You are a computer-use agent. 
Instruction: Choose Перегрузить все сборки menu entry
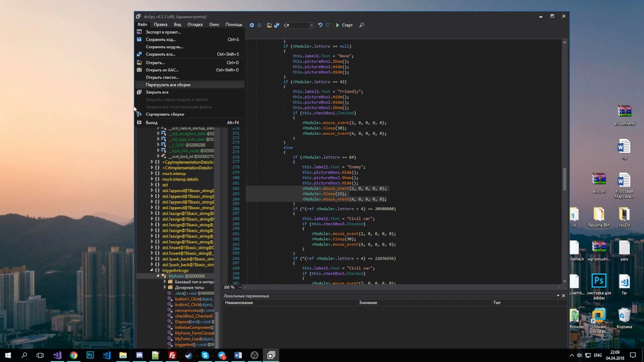(x=168, y=85)
